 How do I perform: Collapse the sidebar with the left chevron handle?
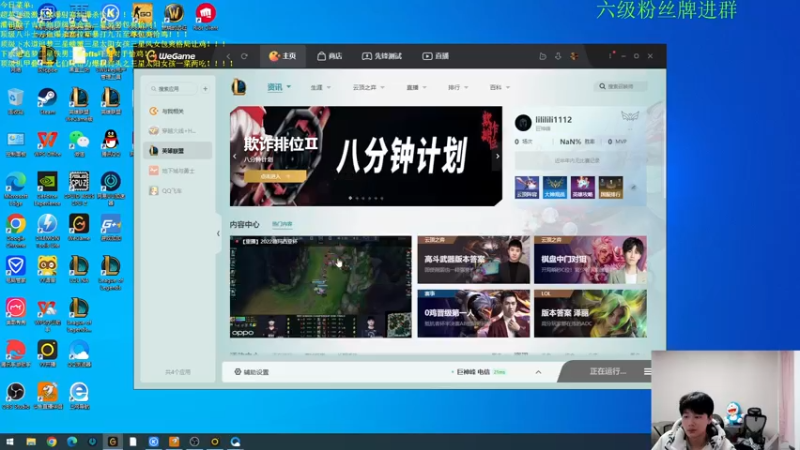(218, 234)
